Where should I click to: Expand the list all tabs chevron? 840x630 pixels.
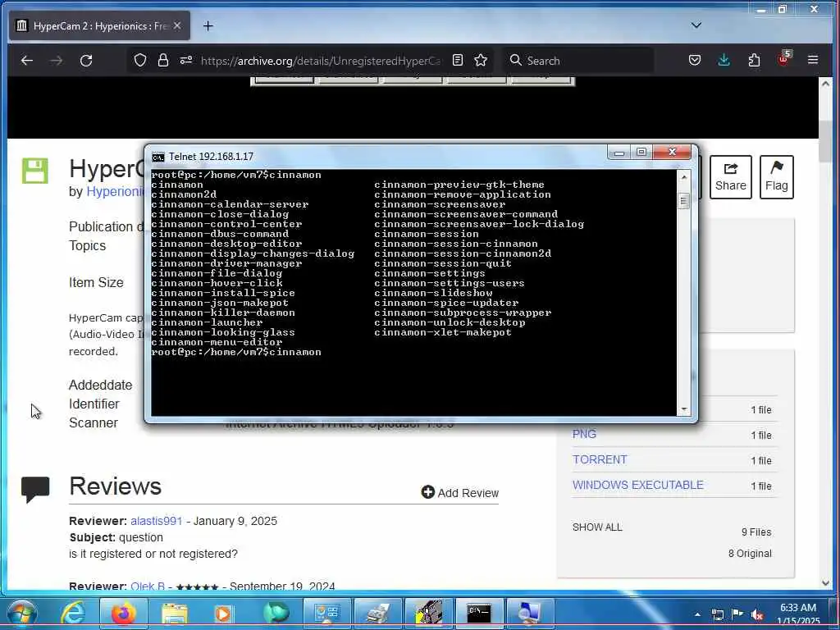(696, 25)
